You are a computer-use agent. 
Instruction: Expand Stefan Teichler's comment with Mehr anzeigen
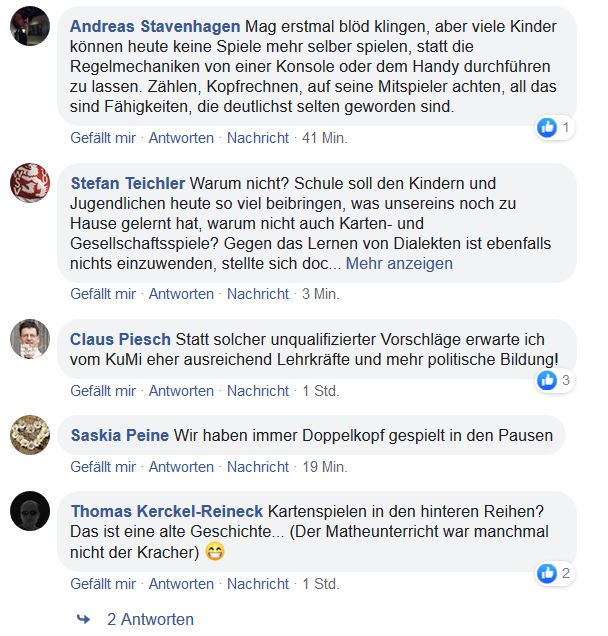click(x=400, y=264)
